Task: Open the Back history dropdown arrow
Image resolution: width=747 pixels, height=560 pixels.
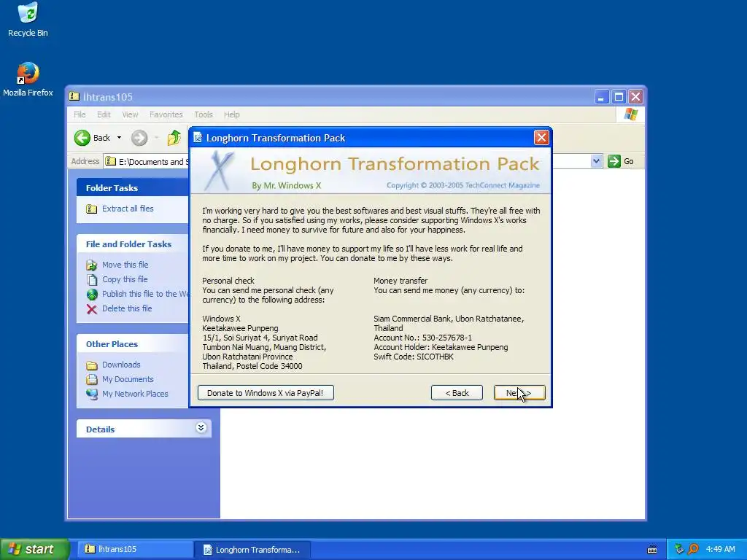Action: tap(119, 138)
